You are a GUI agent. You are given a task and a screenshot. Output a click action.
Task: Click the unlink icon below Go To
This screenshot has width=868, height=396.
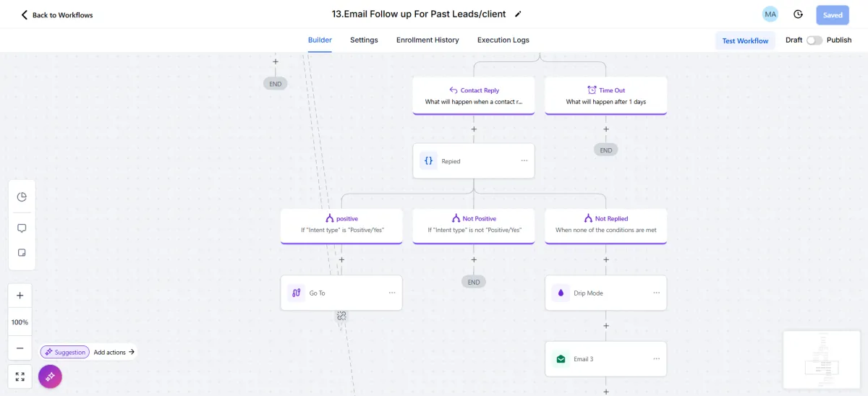click(x=341, y=316)
